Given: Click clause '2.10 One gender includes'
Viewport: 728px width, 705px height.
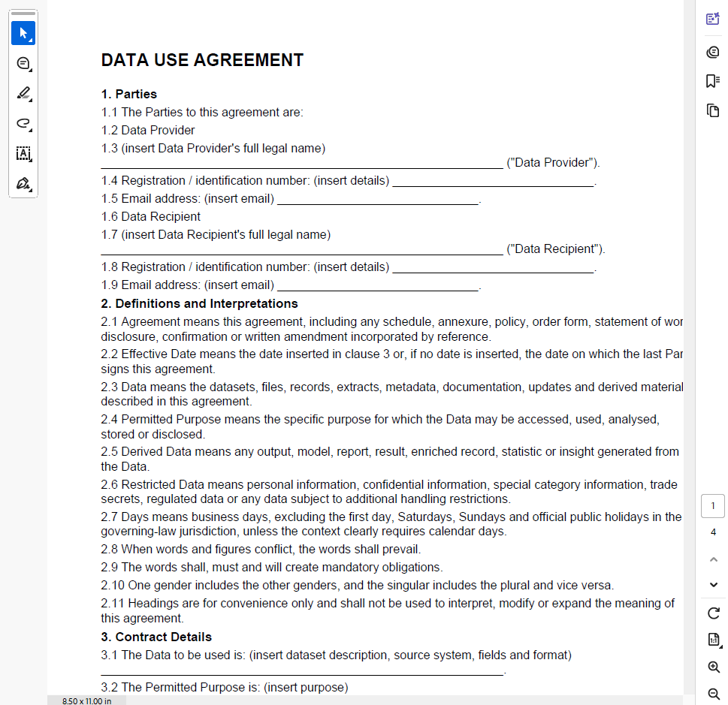Looking at the screenshot, I should click(358, 586).
